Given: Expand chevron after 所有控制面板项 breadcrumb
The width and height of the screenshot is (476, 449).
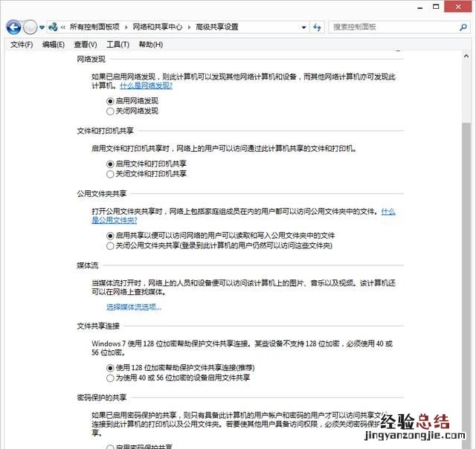Looking at the screenshot, I should coord(126,28).
